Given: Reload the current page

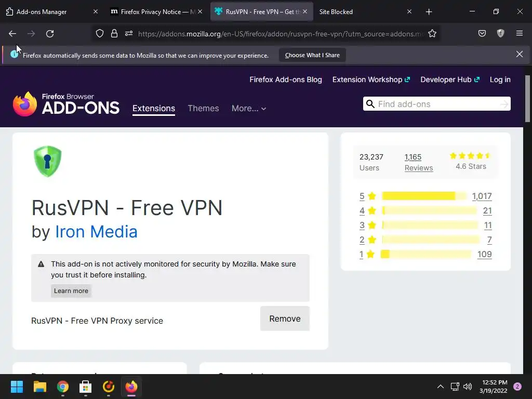Looking at the screenshot, I should pyautogui.click(x=50, y=34).
